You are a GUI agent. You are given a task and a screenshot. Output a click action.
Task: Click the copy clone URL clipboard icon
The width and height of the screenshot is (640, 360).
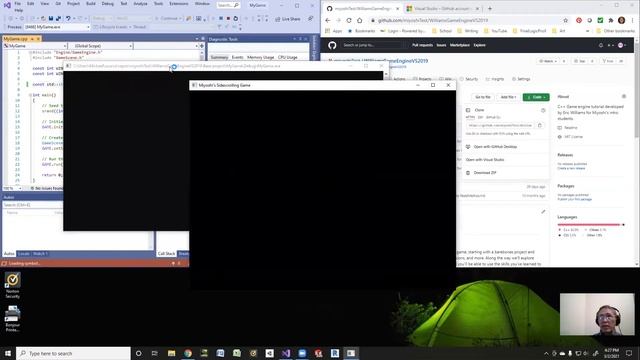pos(540,125)
